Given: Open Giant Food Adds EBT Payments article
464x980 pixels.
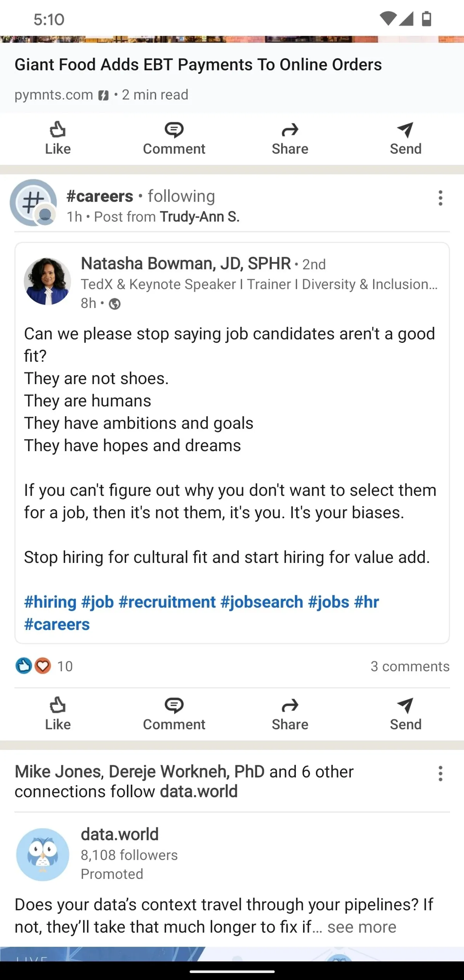Looking at the screenshot, I should click(198, 65).
